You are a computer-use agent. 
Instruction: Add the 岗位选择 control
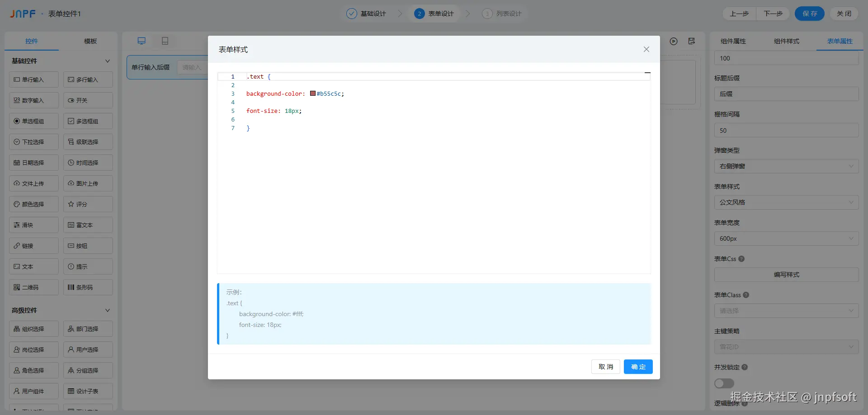pyautogui.click(x=34, y=350)
